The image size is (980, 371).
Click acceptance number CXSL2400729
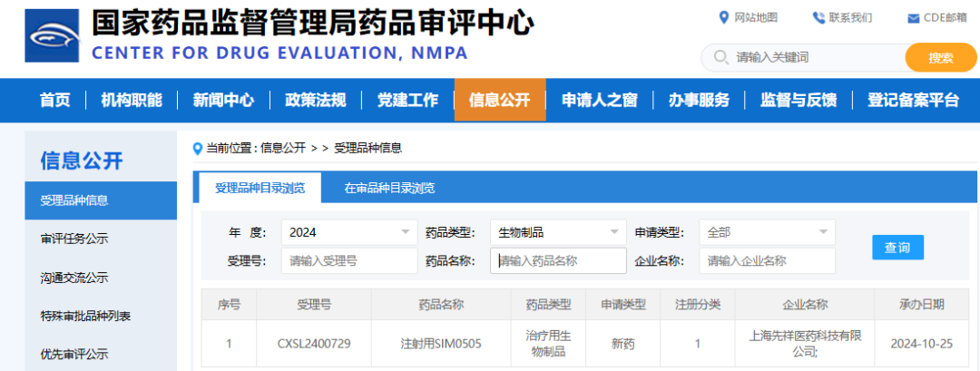(x=314, y=344)
